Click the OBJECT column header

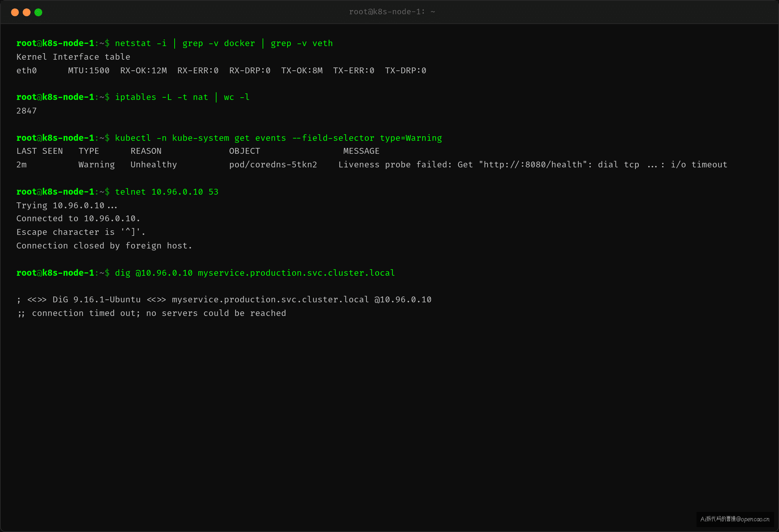(x=244, y=151)
